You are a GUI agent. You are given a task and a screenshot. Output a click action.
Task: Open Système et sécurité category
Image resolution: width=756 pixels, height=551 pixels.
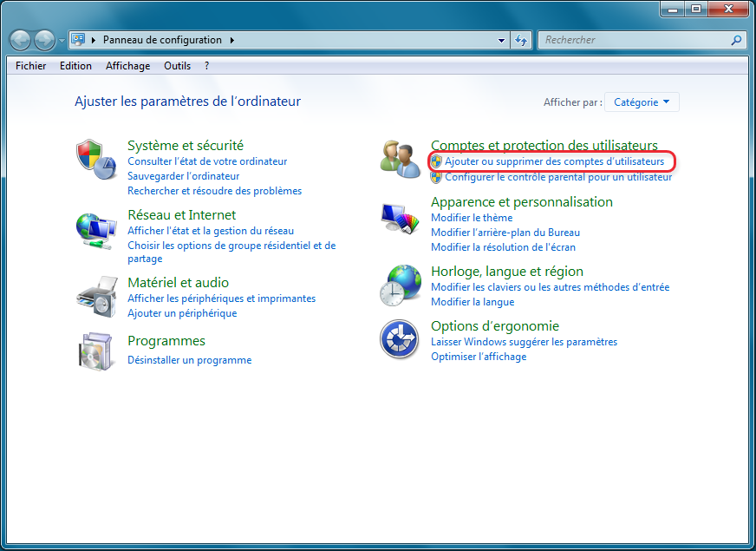tap(186, 145)
